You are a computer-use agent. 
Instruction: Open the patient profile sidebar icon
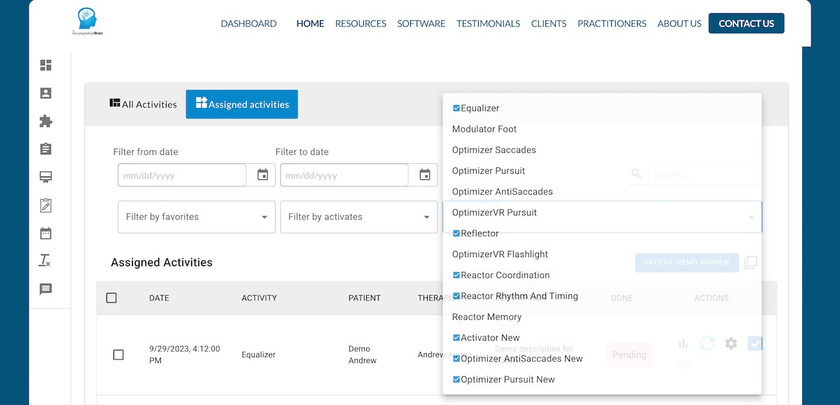(46, 93)
